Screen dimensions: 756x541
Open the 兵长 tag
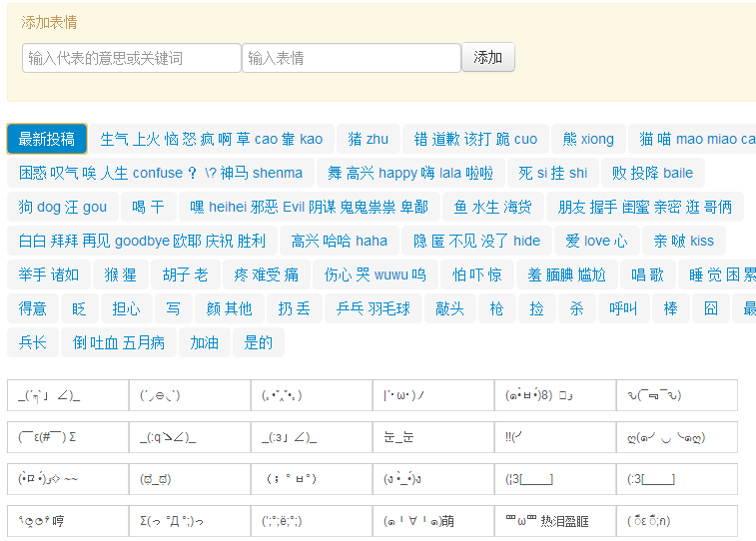[33, 342]
